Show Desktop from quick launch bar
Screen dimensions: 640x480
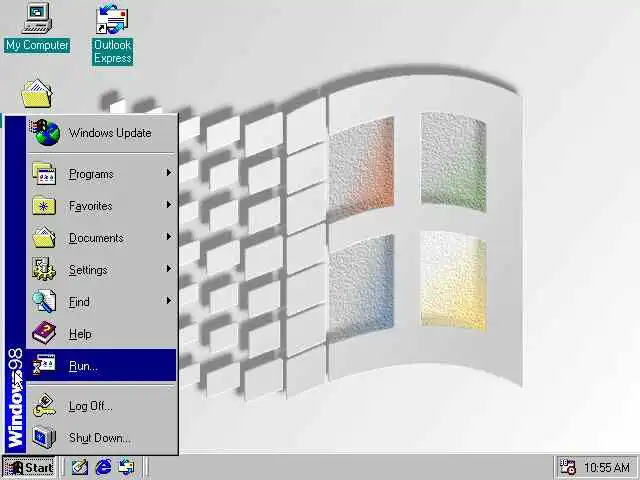(79, 467)
